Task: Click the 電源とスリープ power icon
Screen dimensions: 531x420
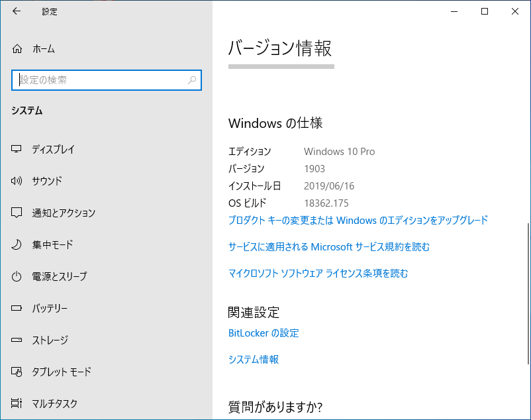Action: [17, 276]
